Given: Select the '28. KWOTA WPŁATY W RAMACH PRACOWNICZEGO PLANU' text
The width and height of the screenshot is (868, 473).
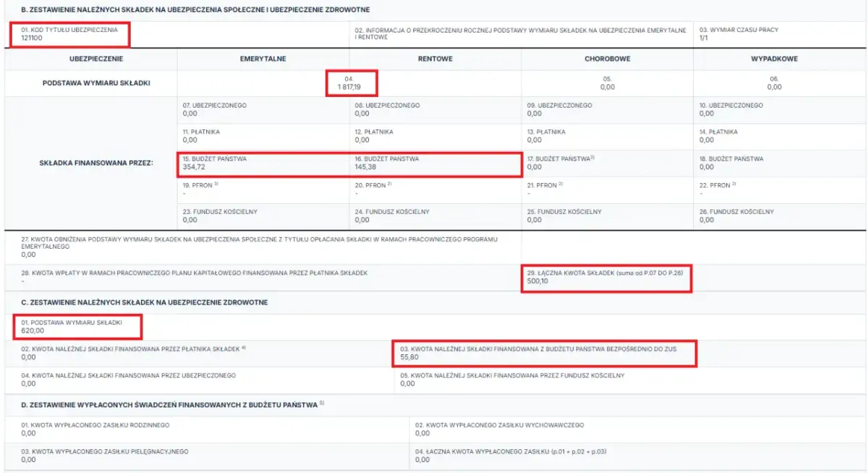Looking at the screenshot, I should click(195, 273).
